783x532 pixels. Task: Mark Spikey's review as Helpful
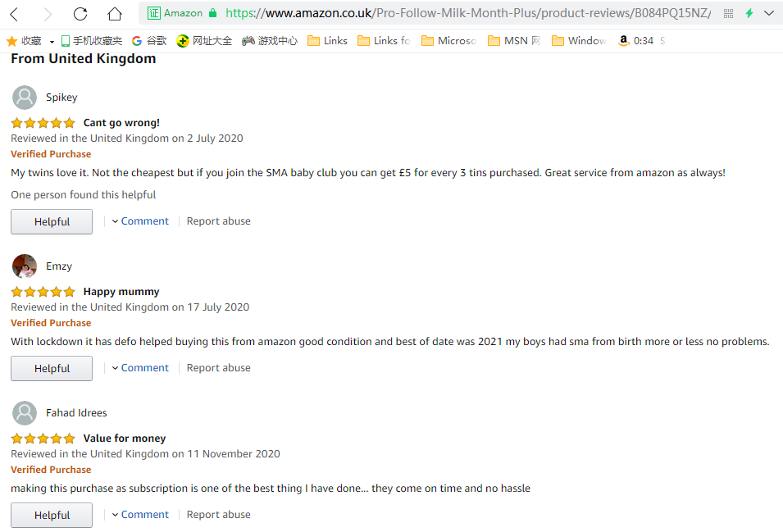(52, 222)
